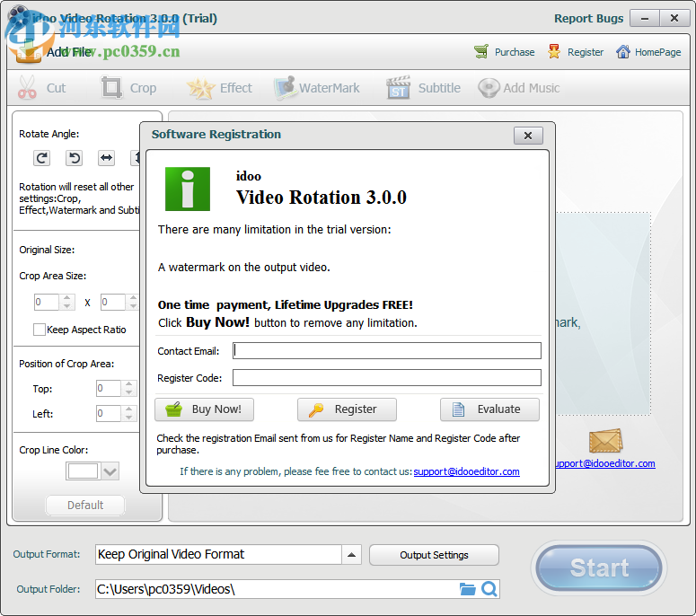Expand the Output Format dropdown
Viewport: 696px width, 616px height.
pyautogui.click(x=351, y=555)
